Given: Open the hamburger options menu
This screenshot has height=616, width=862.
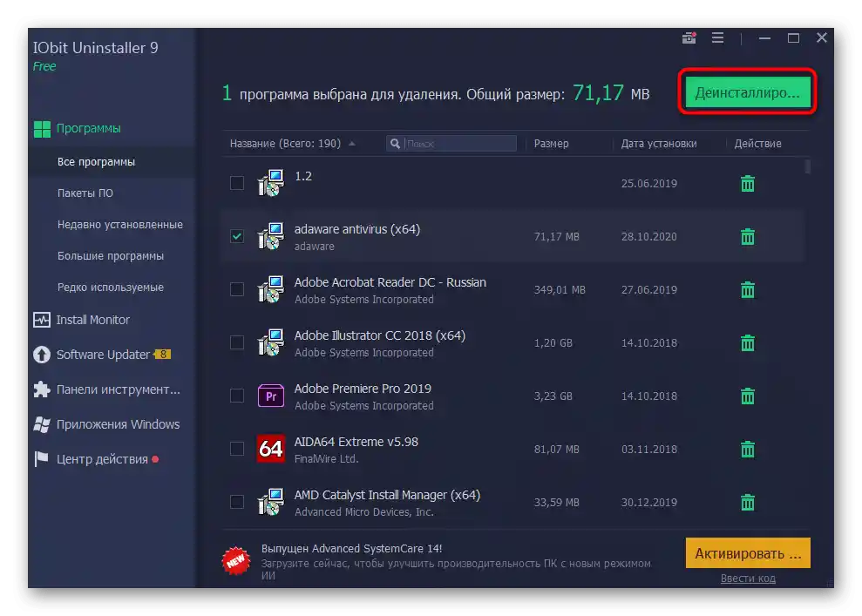Looking at the screenshot, I should [717, 38].
